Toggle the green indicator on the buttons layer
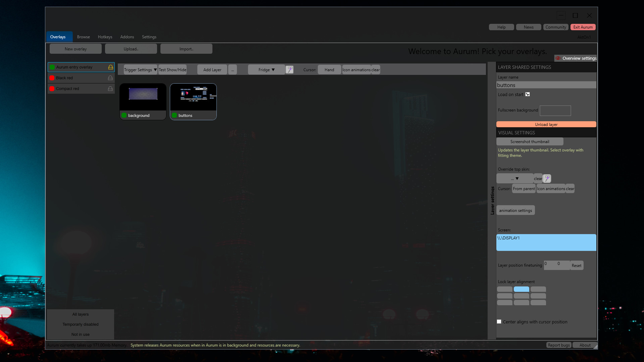This screenshot has width=644, height=362. [174, 115]
